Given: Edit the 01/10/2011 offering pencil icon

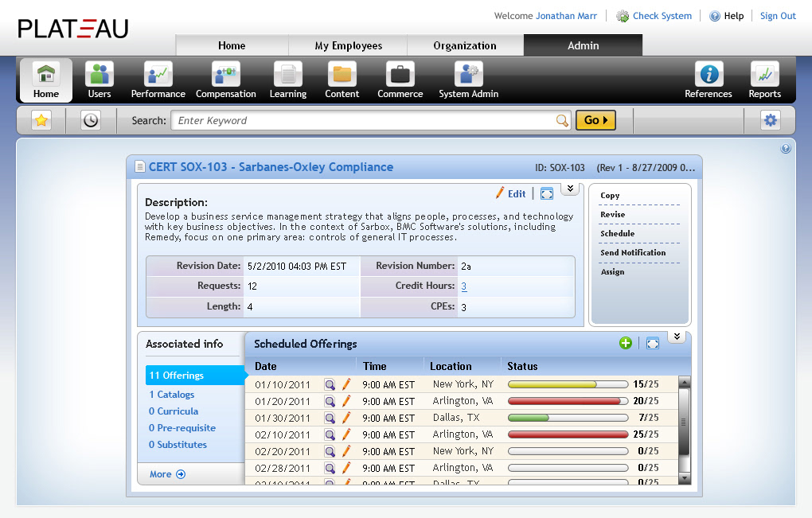Looking at the screenshot, I should pos(346,384).
